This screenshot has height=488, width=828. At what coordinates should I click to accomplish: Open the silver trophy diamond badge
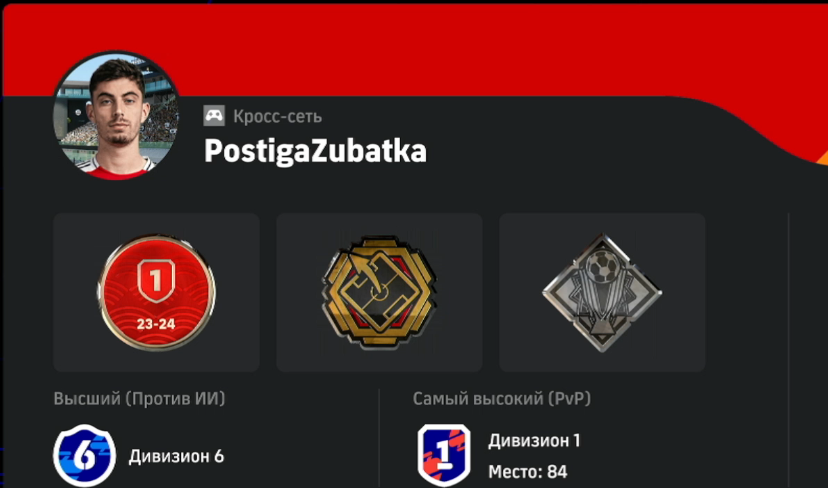(602, 293)
